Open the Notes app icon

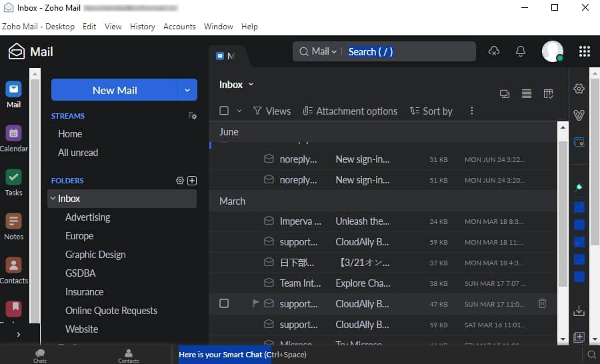click(x=13, y=227)
